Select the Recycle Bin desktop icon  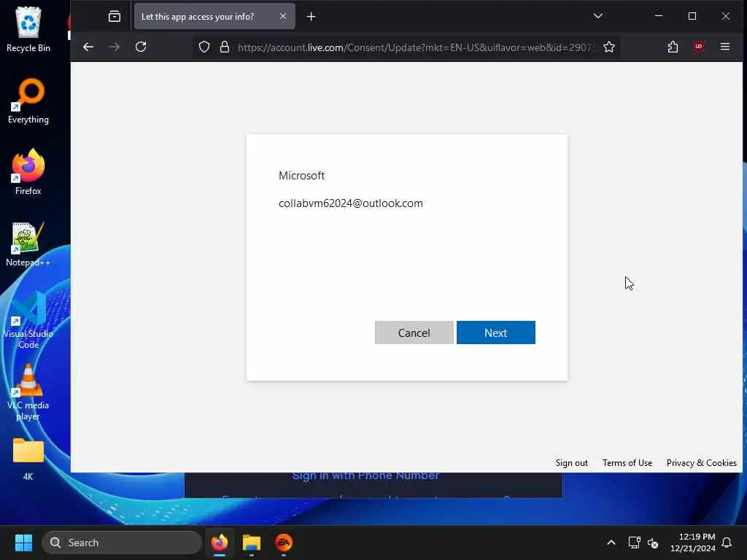point(28,29)
